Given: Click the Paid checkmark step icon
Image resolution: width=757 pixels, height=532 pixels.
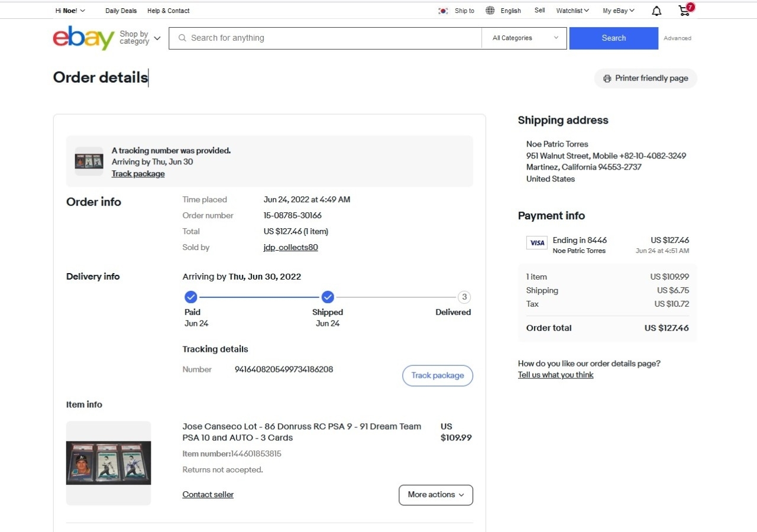Looking at the screenshot, I should [x=190, y=297].
